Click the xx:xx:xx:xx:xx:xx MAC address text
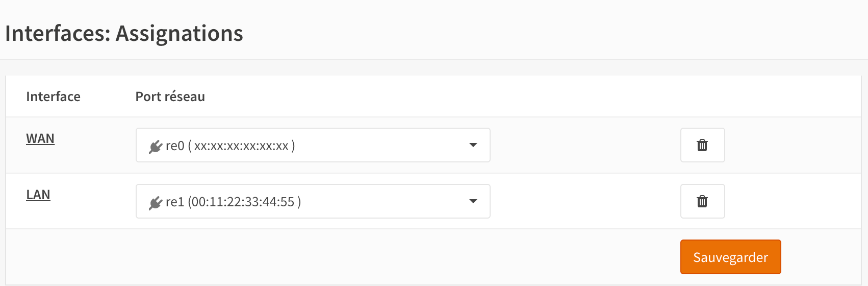Image resolution: width=868 pixels, height=286 pixels. (x=241, y=146)
